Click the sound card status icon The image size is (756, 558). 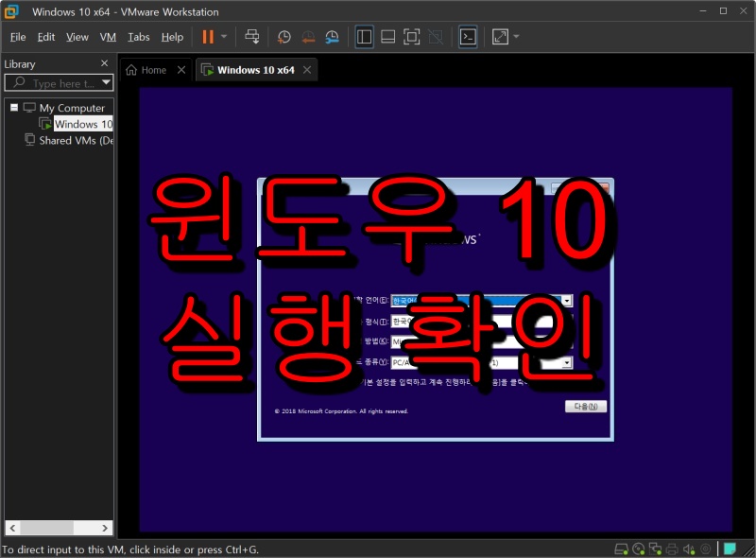687,548
